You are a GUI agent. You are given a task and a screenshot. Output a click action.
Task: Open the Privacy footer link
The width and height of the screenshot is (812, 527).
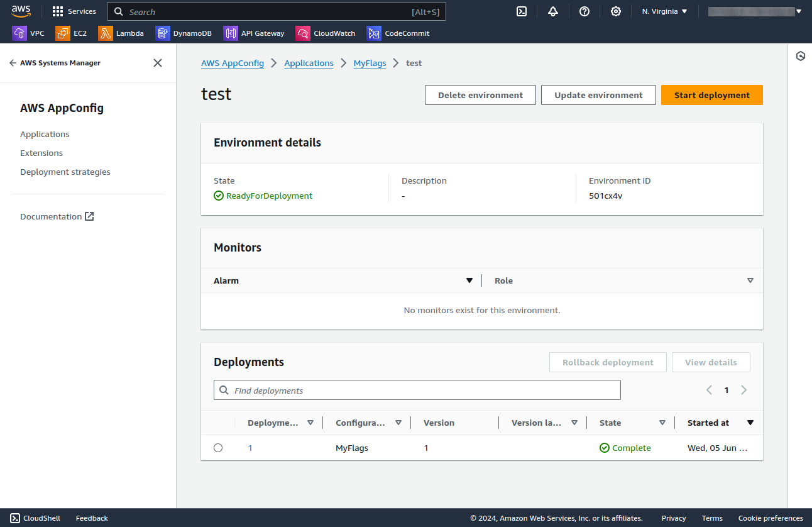point(674,518)
